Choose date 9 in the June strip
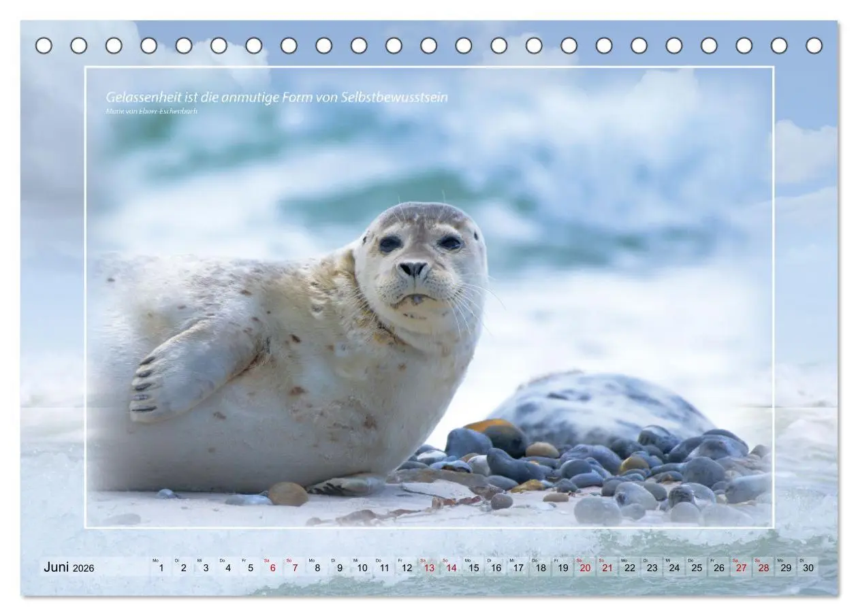The image size is (858, 616). [340, 567]
